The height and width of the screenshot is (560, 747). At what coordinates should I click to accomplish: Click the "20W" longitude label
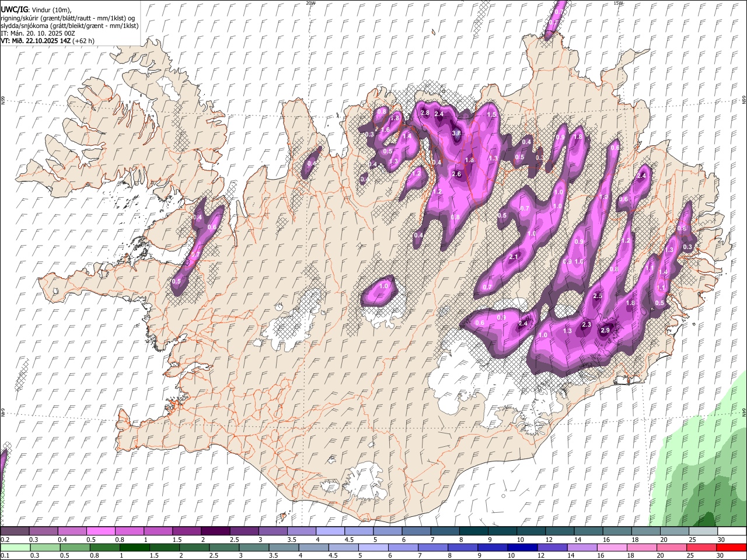pyautogui.click(x=310, y=3)
